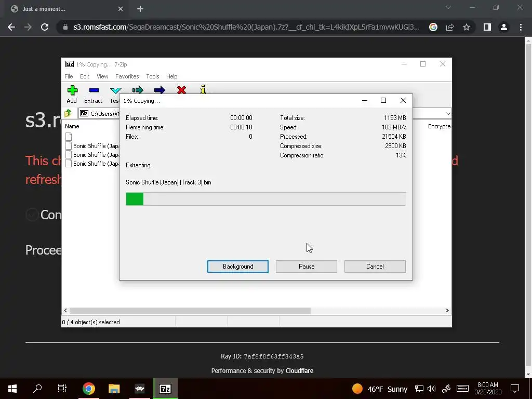Open the Favorites menu in 7-Zip
532x399 pixels.
point(127,76)
